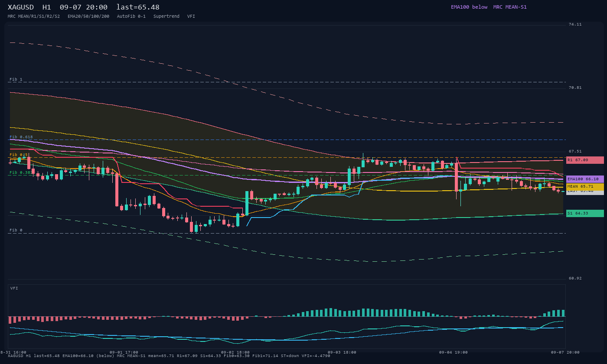The height and width of the screenshot is (364, 607).
Task: Click the EMA100 66.10 price tag
Action: coord(585,179)
